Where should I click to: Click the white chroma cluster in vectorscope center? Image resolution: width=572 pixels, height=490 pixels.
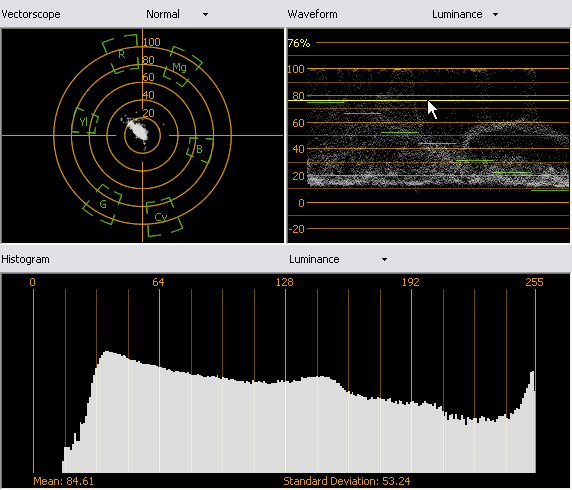(139, 131)
